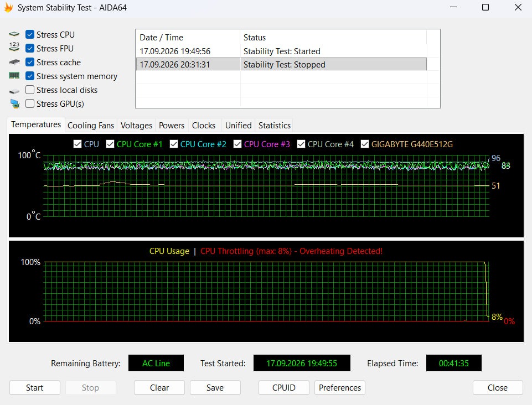
Task: Click the Save button
Action: tap(215, 388)
